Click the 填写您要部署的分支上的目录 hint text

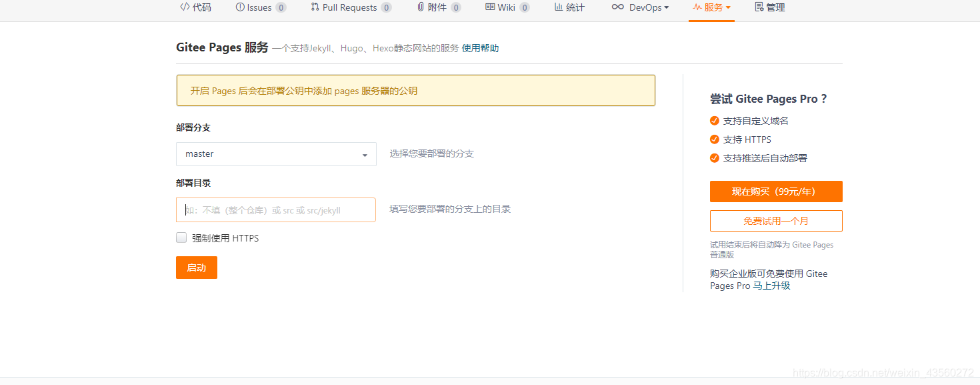(x=450, y=209)
